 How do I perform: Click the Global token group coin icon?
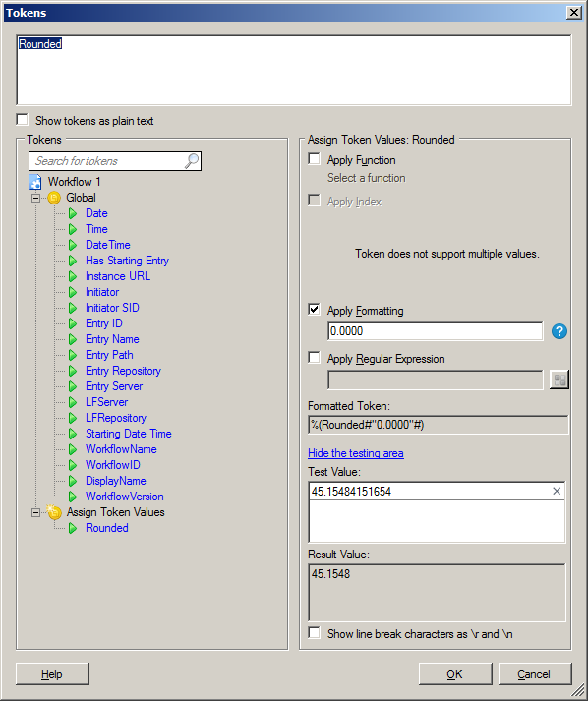54,198
